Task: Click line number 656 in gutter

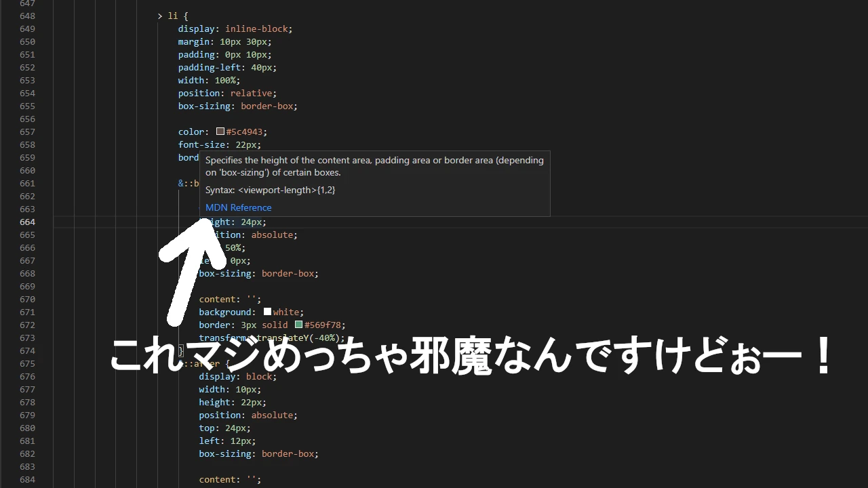Action: (x=27, y=119)
